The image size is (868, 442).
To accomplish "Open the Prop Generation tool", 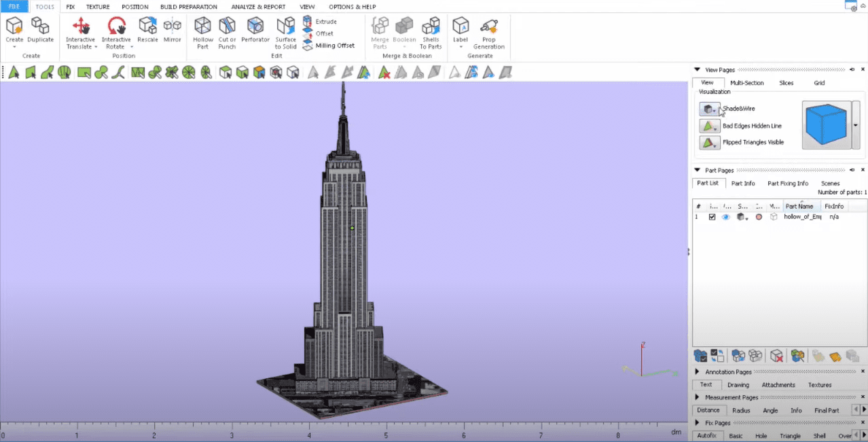I will (489, 27).
